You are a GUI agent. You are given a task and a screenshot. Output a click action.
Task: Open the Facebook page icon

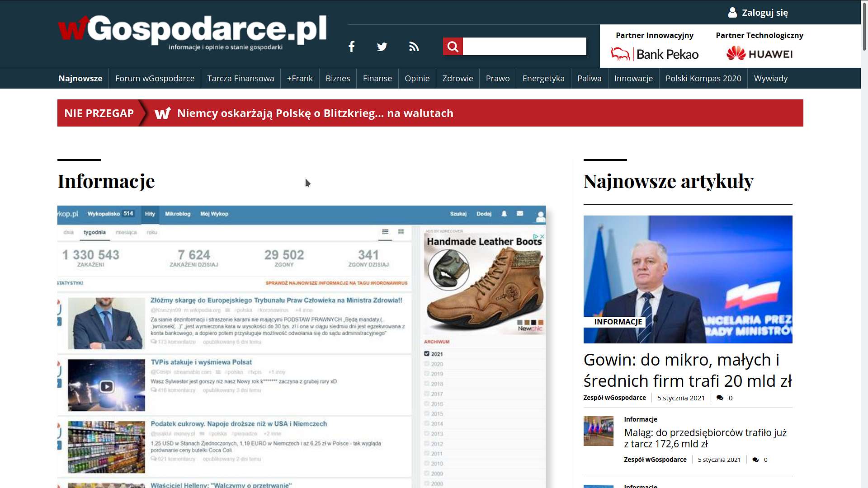click(x=351, y=47)
